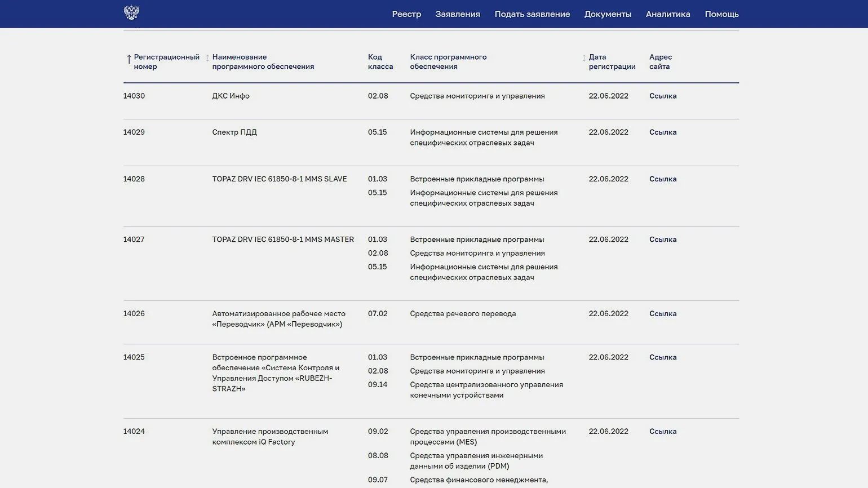Follow site link for TOPAZ MMS SLAVE

coord(663,179)
